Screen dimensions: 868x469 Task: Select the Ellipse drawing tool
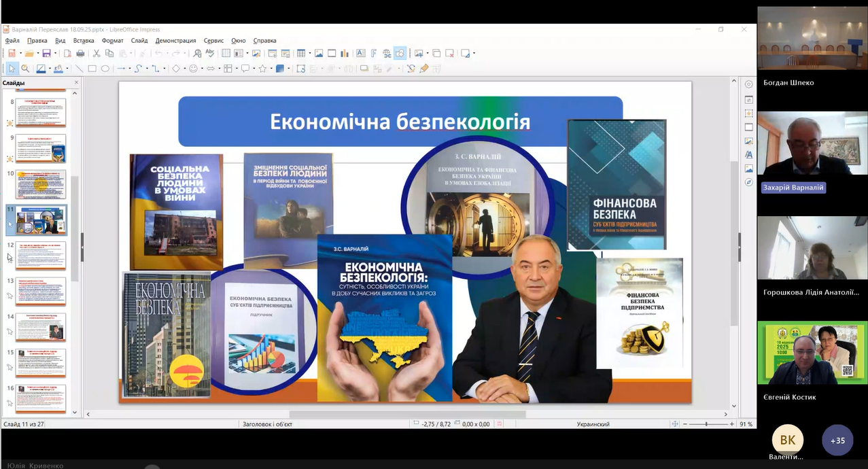(x=105, y=69)
